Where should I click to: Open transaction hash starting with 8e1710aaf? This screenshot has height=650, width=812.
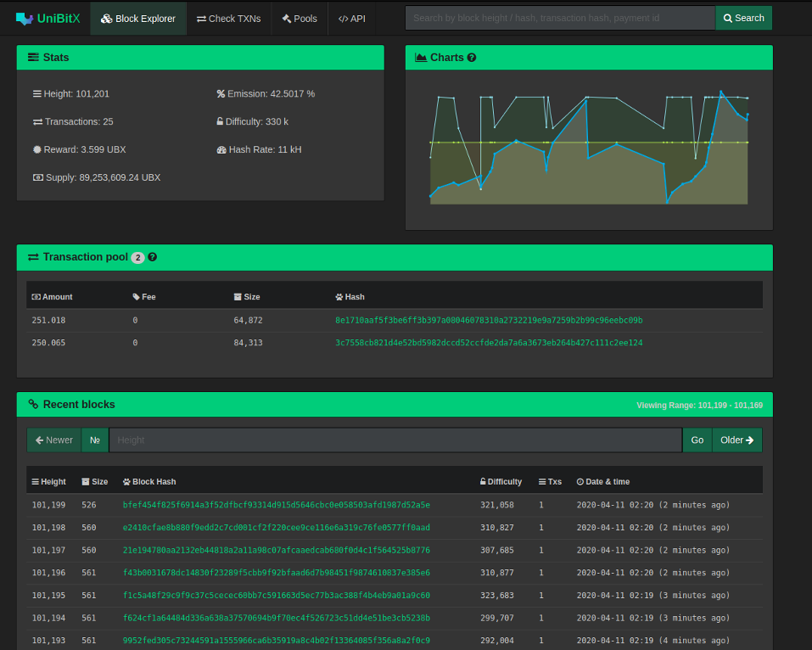pyautogui.click(x=489, y=321)
